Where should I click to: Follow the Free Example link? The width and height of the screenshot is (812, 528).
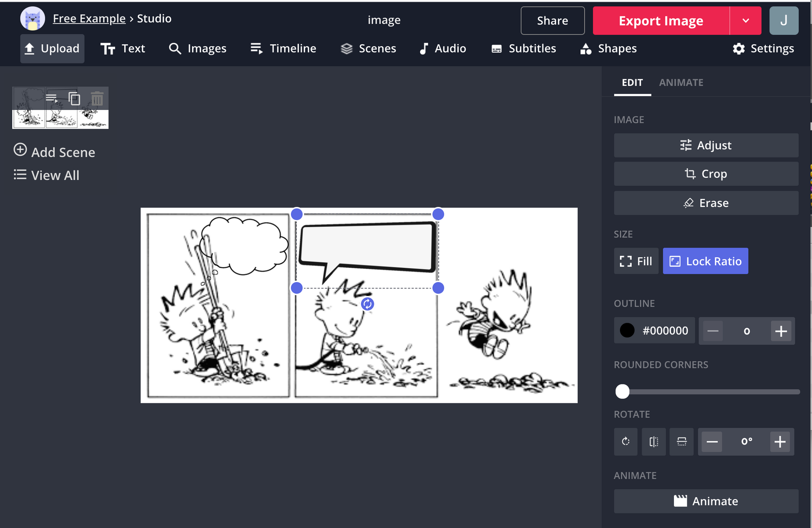click(89, 19)
